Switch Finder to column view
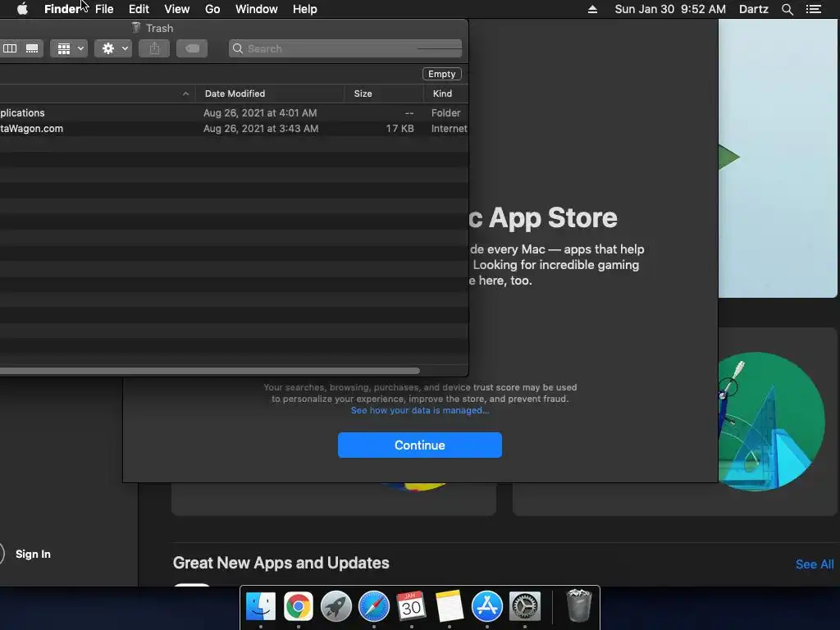 [10, 48]
